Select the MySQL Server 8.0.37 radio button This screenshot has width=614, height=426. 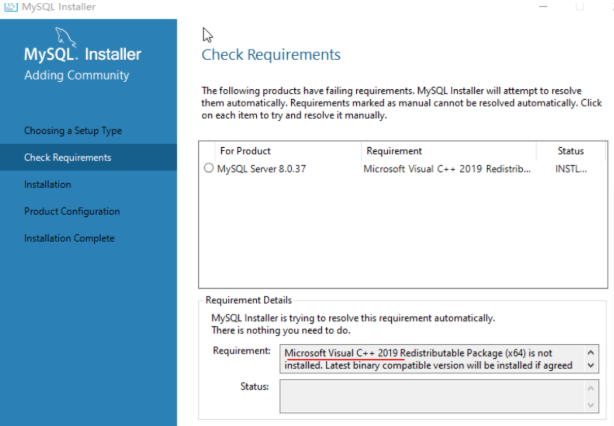click(x=209, y=168)
